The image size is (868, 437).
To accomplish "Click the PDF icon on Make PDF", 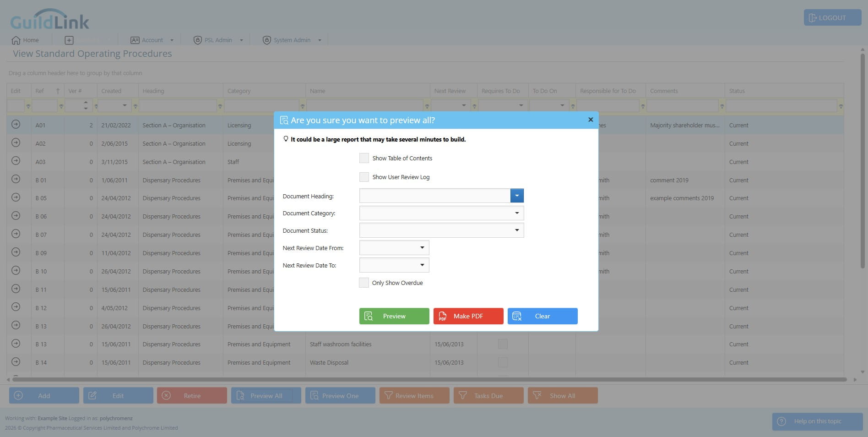I will click(442, 316).
